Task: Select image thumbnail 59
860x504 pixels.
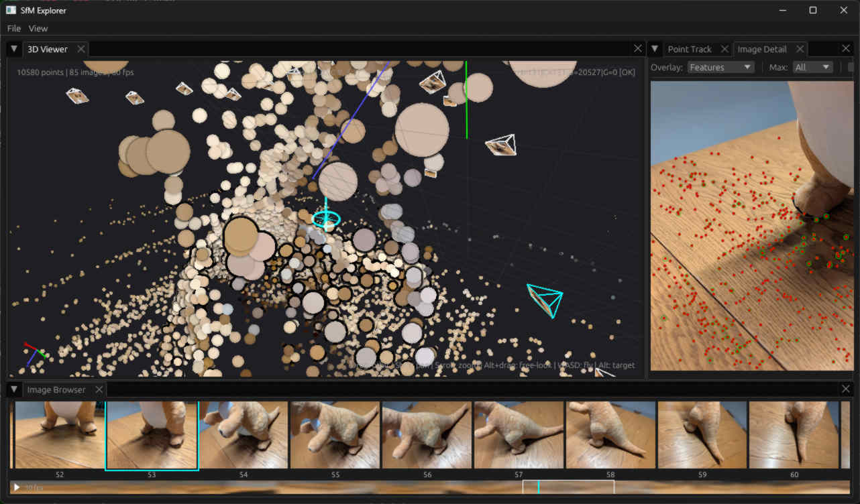Action: click(702, 435)
